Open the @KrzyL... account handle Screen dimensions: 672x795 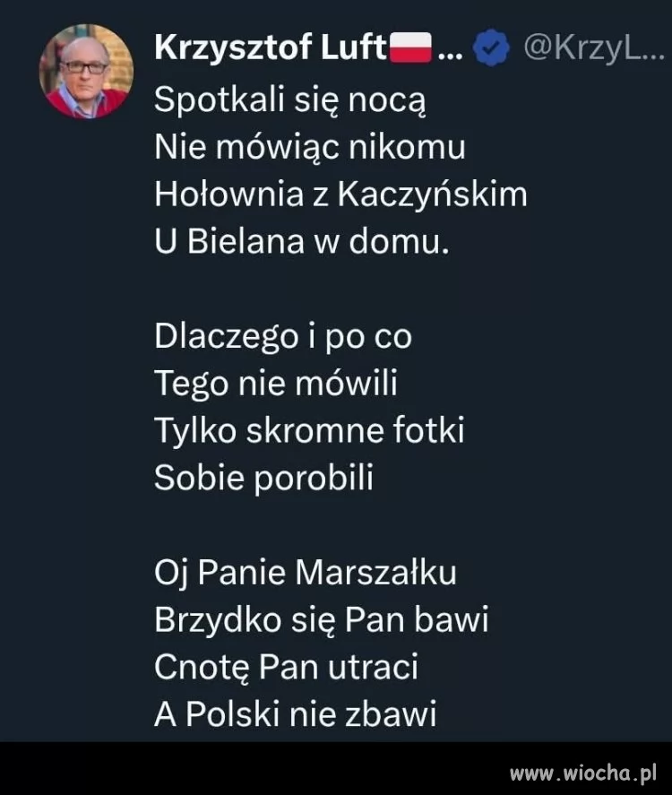click(x=593, y=48)
